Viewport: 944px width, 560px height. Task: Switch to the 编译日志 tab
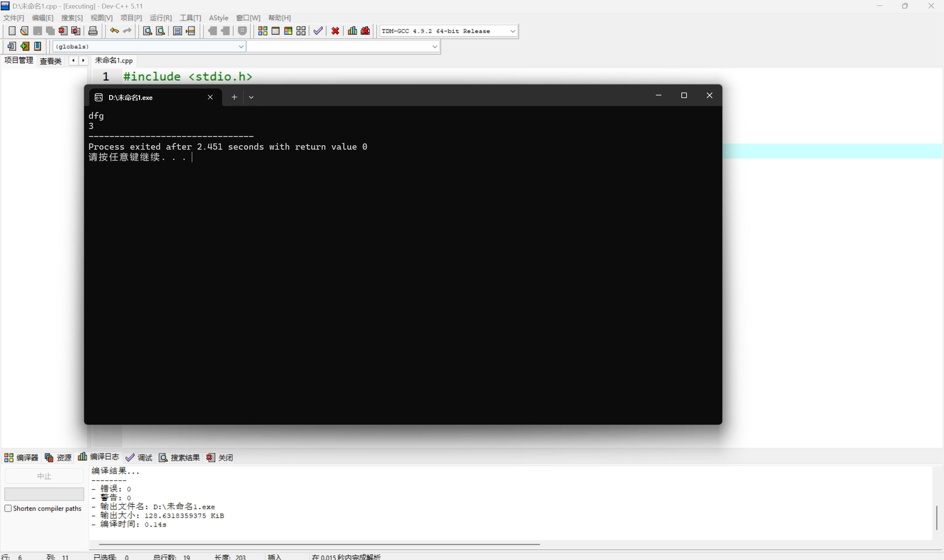[x=99, y=457]
